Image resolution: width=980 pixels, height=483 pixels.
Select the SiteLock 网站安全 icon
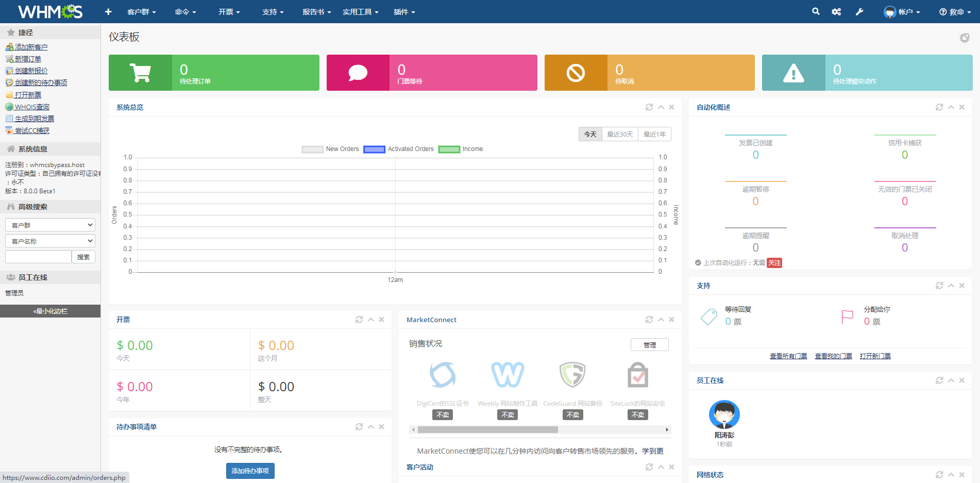(x=637, y=375)
